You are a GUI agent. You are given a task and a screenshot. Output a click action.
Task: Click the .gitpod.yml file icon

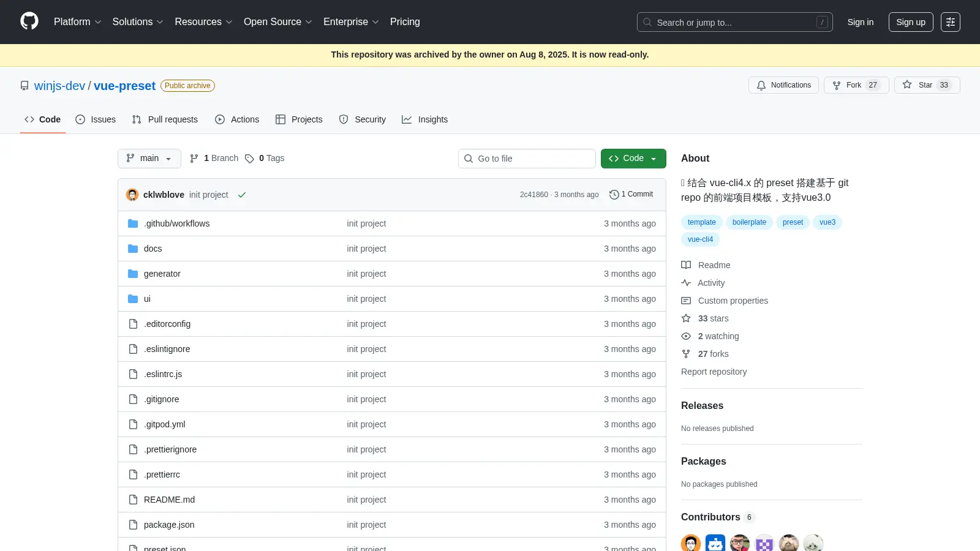pos(133,424)
